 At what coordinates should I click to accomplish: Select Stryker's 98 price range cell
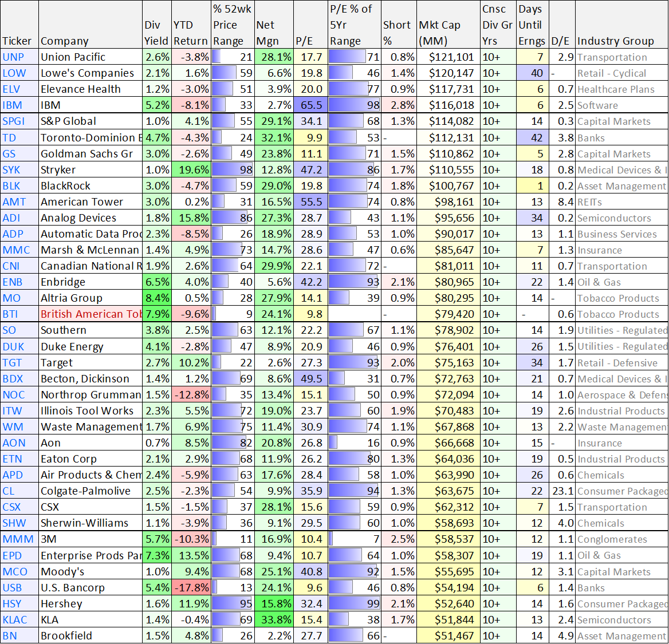(233, 170)
